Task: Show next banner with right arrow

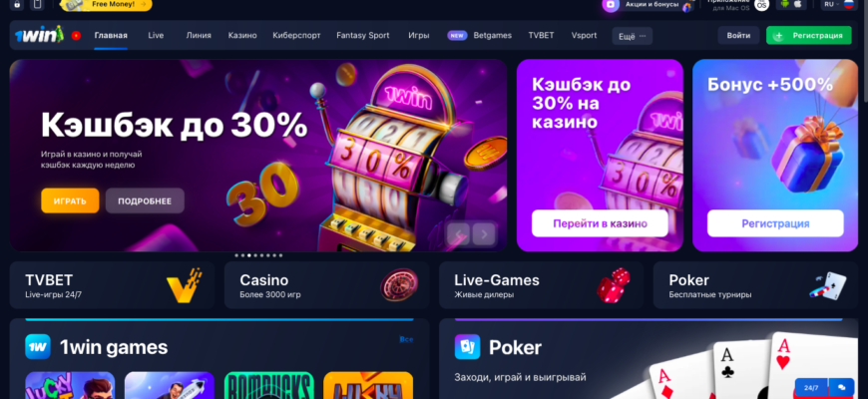Action: (484, 234)
